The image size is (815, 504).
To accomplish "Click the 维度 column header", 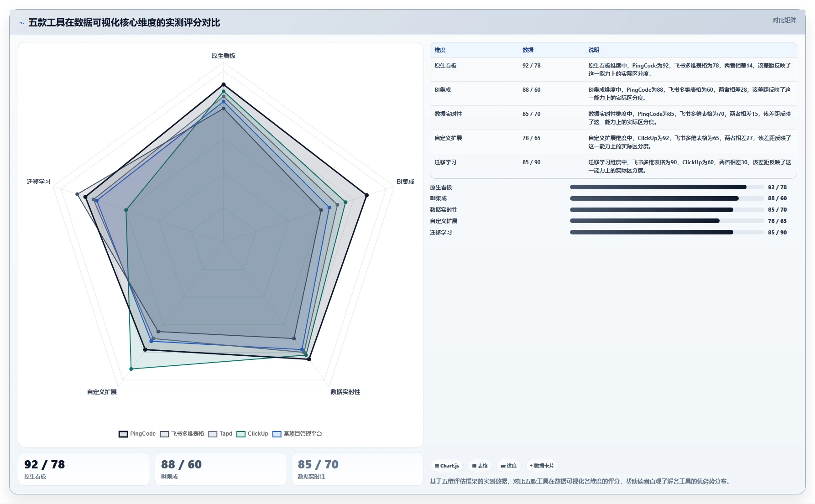I will tap(440, 50).
